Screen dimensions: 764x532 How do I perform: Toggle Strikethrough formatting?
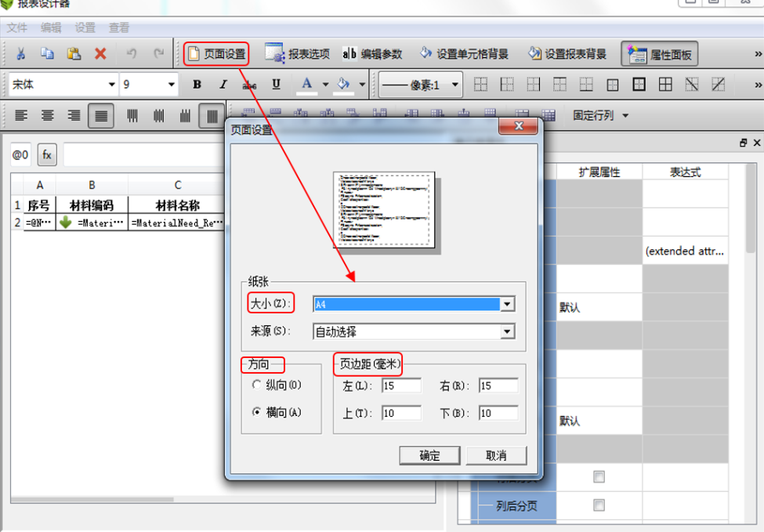[249, 85]
